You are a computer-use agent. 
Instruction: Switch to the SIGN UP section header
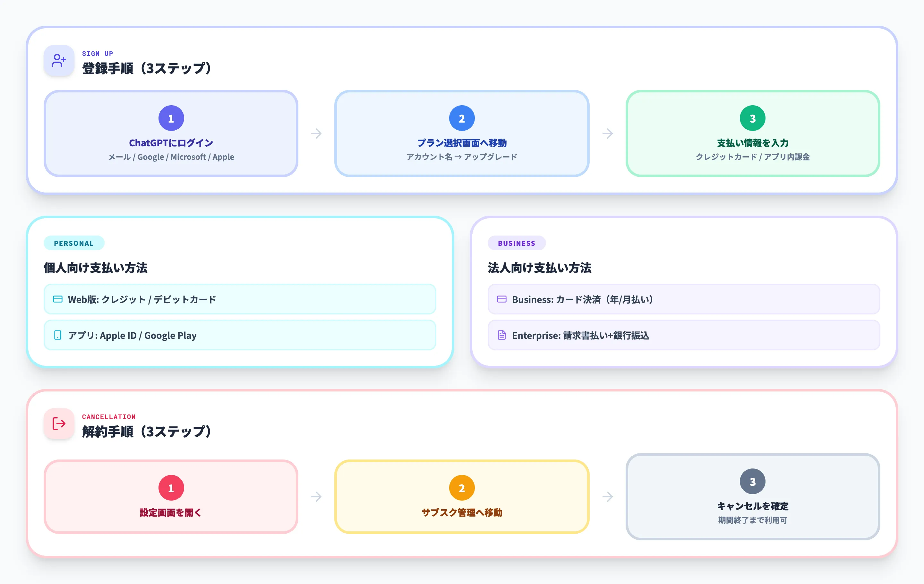point(98,53)
